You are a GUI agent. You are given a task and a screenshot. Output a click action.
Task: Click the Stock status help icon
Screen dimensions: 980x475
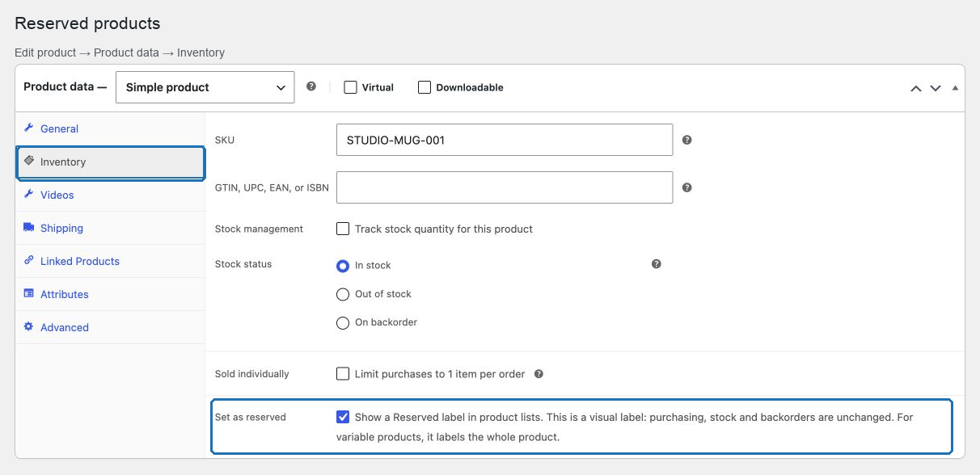point(656,264)
